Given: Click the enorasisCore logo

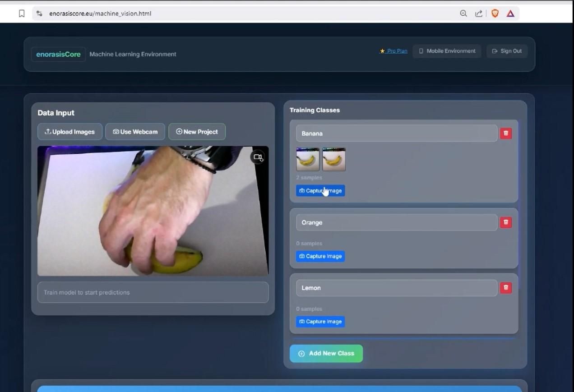Looking at the screenshot, I should [x=58, y=54].
